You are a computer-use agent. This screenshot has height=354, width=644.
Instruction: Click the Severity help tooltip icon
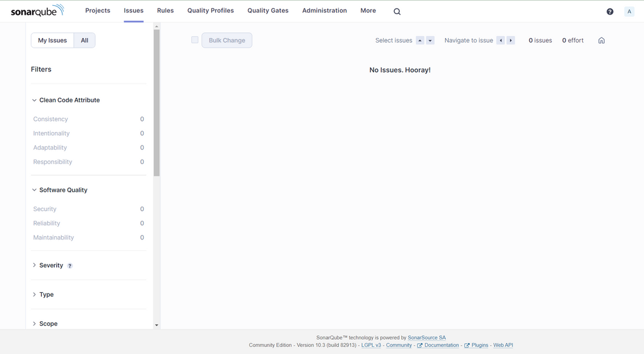pyautogui.click(x=70, y=266)
